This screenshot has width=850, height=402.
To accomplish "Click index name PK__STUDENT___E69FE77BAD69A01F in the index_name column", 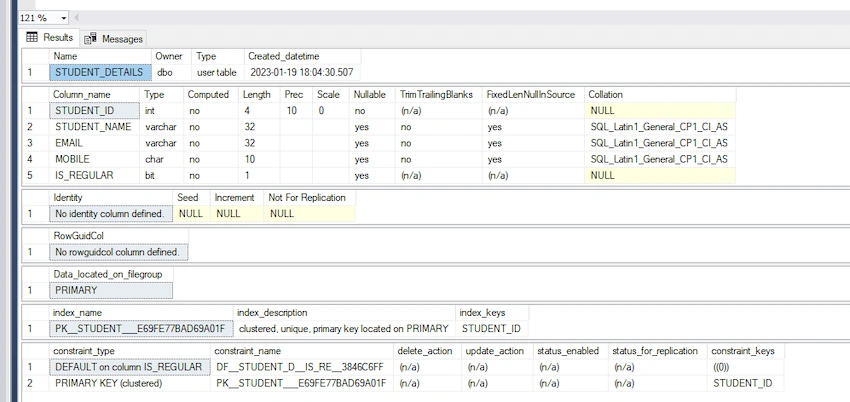I will 141,328.
